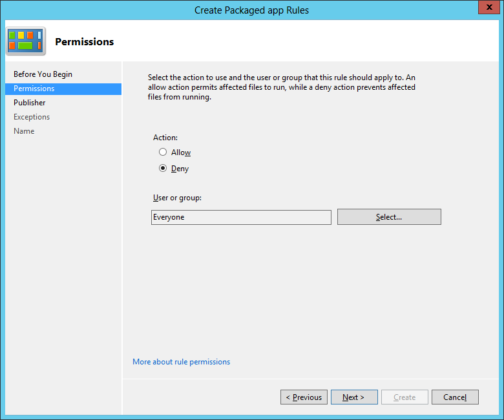Go to the Before You Begin step

pyautogui.click(x=43, y=74)
